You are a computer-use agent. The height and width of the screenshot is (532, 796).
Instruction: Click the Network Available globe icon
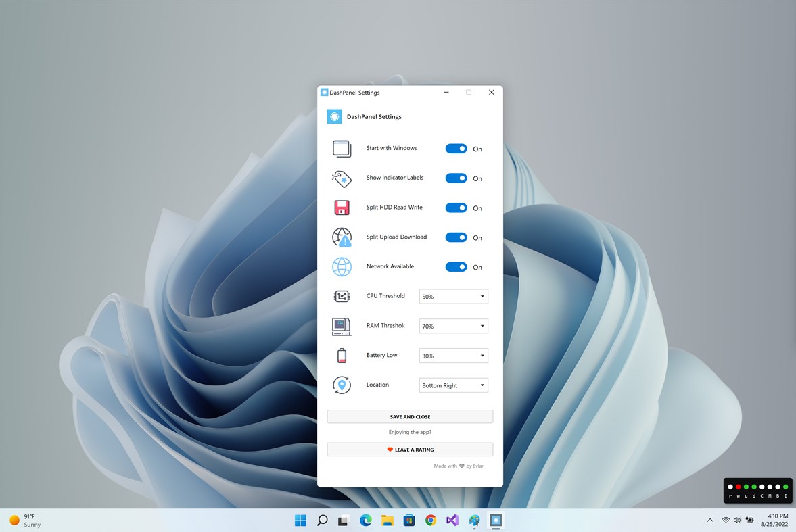click(342, 266)
